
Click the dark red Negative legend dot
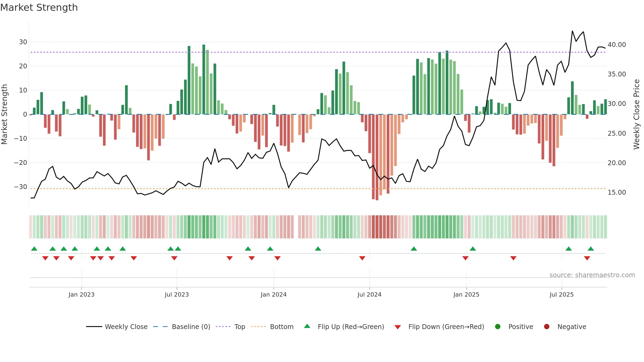coord(547,327)
